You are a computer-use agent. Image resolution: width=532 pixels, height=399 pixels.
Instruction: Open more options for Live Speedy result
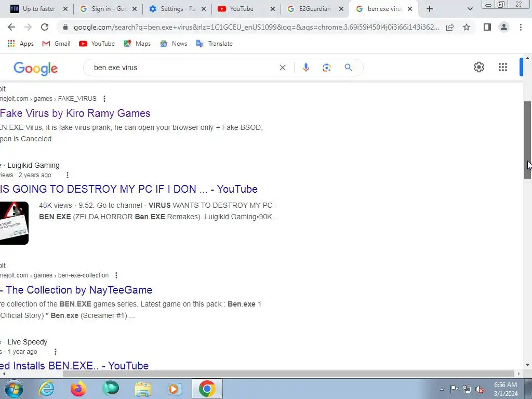pos(55,352)
